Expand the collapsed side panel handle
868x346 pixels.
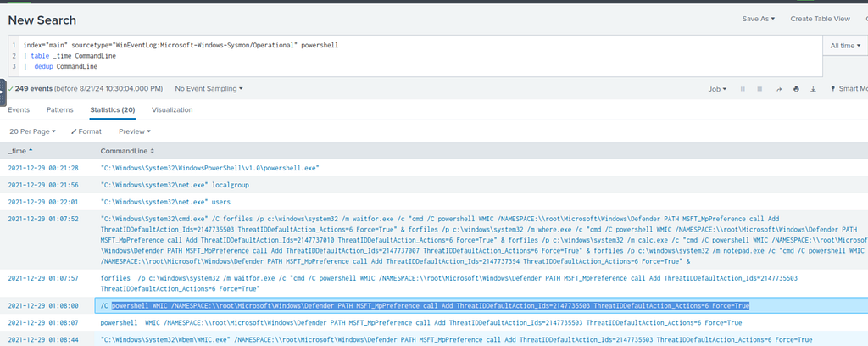point(3,92)
